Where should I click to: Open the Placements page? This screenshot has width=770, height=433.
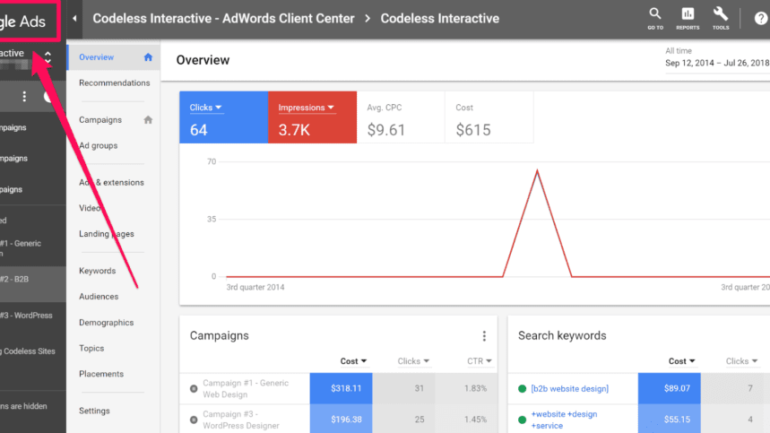101,374
